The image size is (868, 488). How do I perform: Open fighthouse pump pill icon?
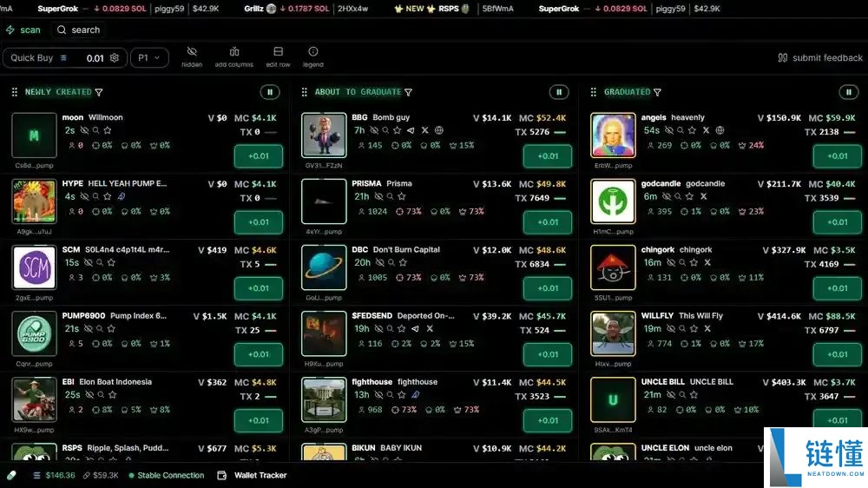coord(415,395)
